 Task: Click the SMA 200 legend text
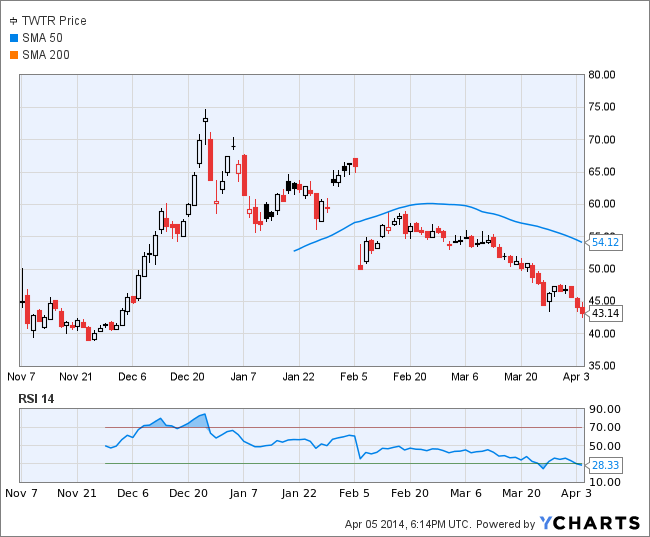[x=46, y=55]
